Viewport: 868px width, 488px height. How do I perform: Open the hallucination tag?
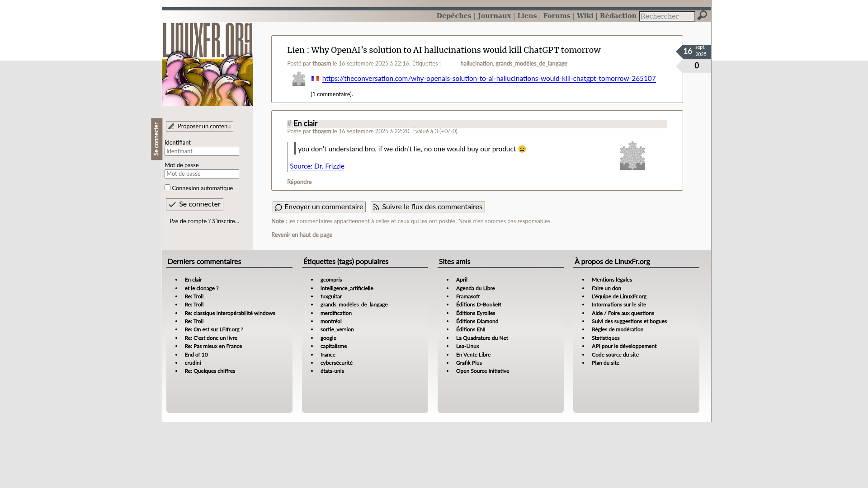click(476, 64)
